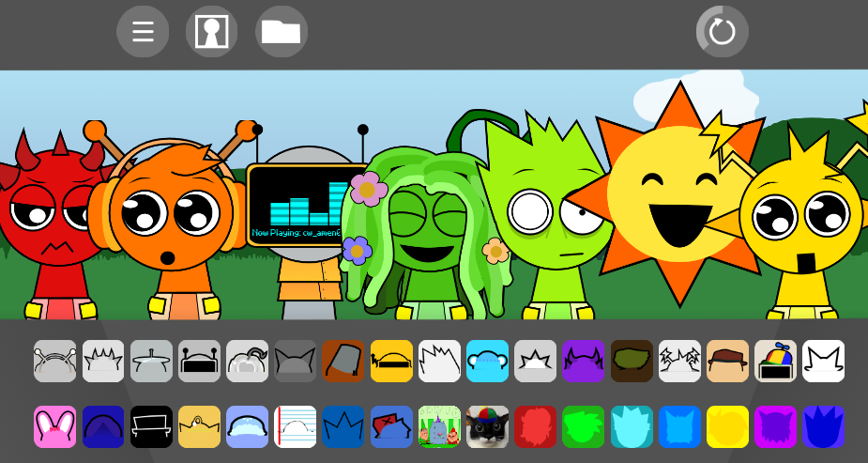Screen dimensions: 868x463
Task: Click the red devil character
Action: (x=42, y=225)
